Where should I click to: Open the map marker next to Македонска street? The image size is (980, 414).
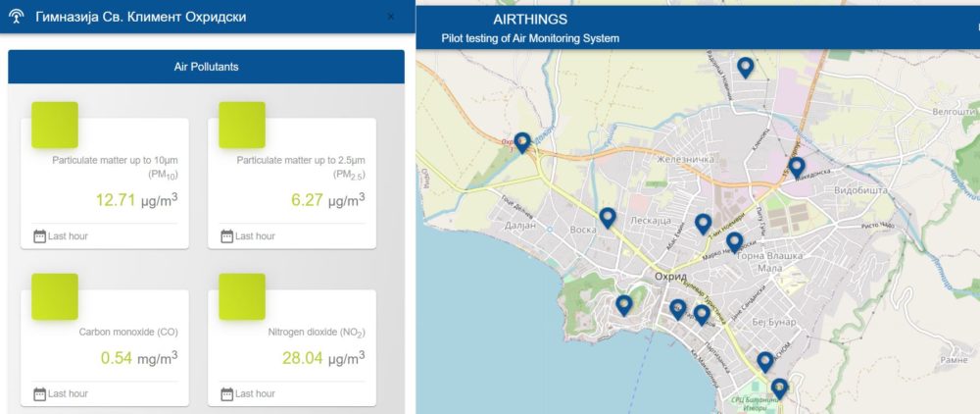point(796,168)
